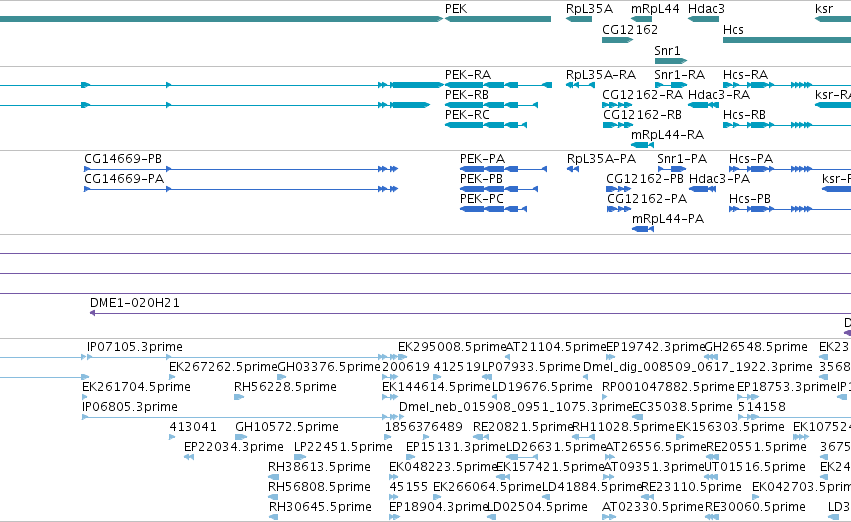851x522 pixels.
Task: Select protein Hcs-PB
Action: pyautogui.click(x=750, y=199)
